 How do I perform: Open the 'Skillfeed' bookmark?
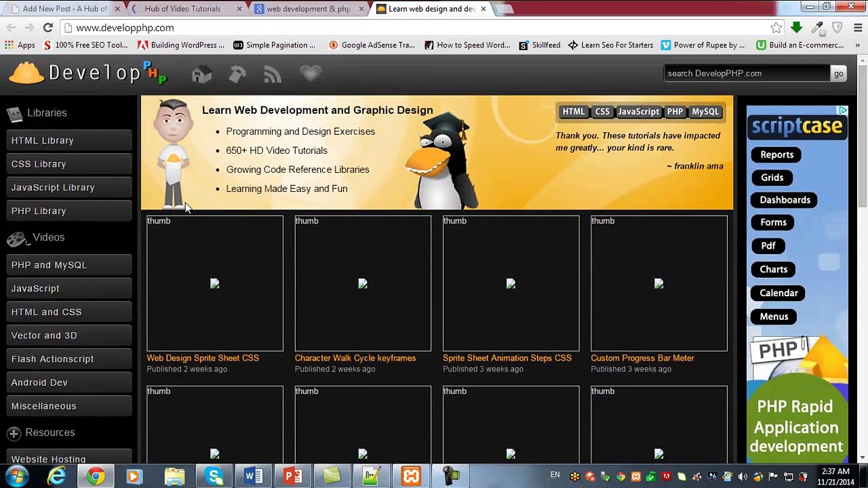pos(539,45)
